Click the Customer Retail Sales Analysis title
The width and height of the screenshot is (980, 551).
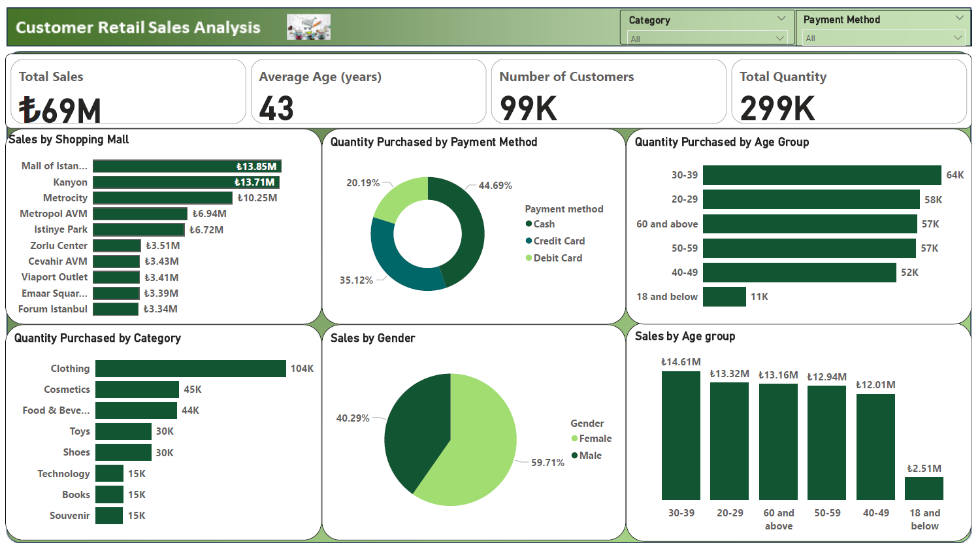pos(138,27)
